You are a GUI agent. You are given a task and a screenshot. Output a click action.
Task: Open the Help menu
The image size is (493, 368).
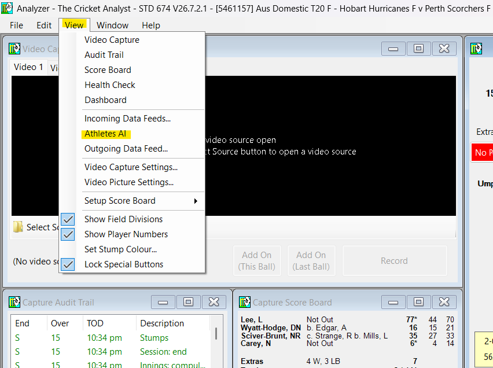tap(151, 25)
